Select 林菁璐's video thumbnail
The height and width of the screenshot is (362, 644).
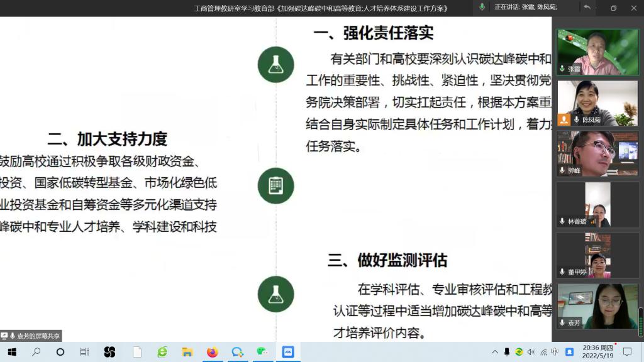coord(597,204)
